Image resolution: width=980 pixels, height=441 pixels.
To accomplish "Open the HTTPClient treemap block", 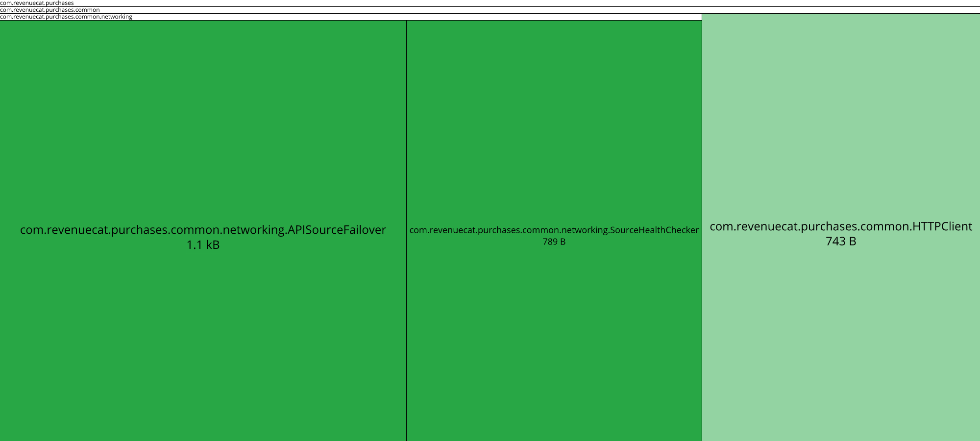I will (x=841, y=227).
